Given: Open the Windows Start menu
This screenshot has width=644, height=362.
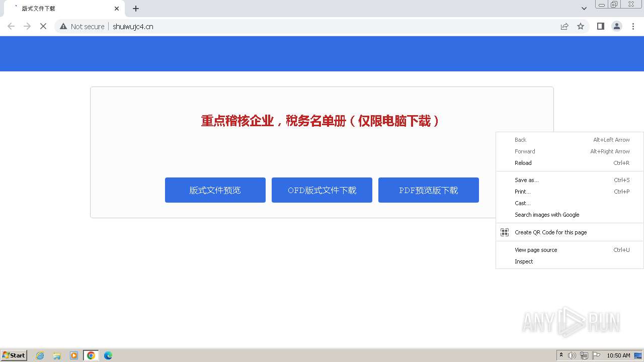Looking at the screenshot, I should coord(14,355).
